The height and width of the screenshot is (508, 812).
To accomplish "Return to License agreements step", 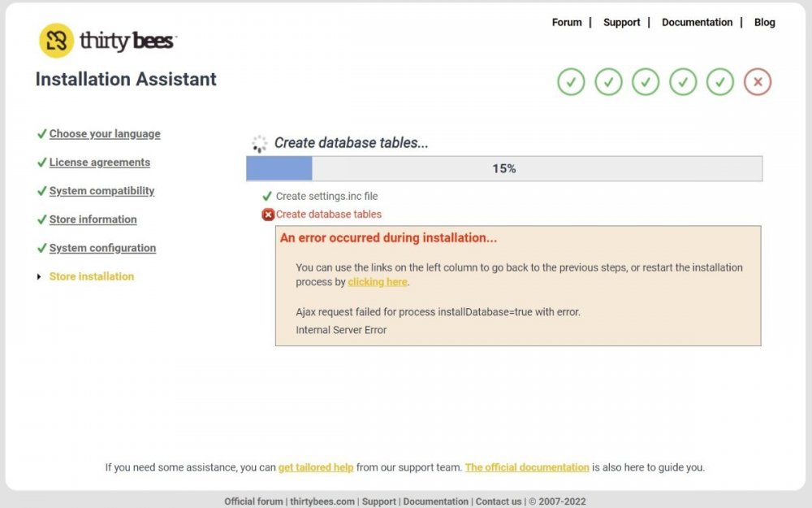I will point(99,163).
